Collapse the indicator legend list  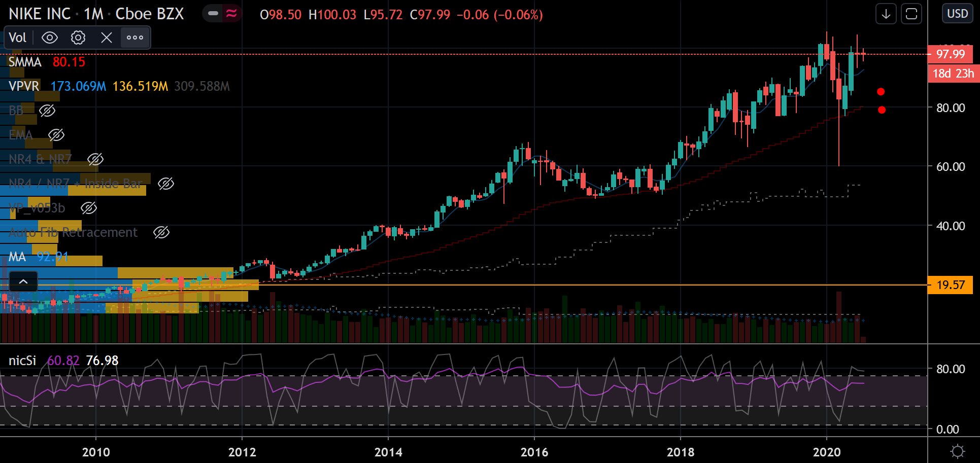(23, 281)
